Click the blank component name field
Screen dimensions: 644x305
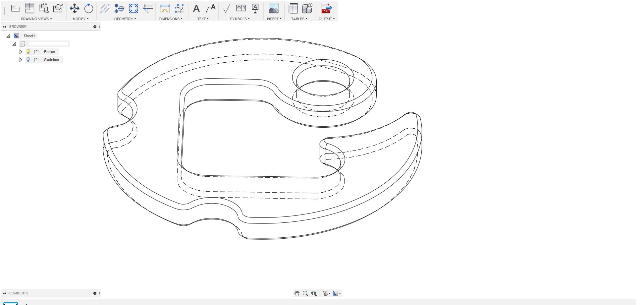pyautogui.click(x=48, y=44)
